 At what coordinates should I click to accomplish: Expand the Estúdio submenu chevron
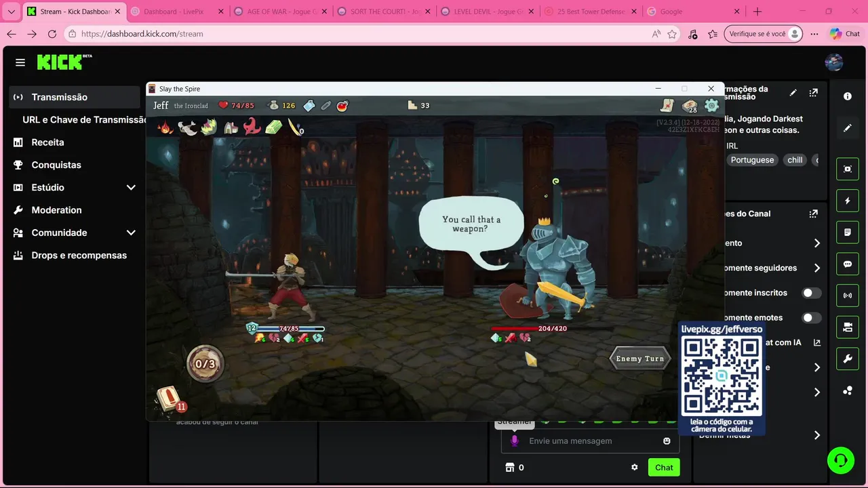(131, 188)
